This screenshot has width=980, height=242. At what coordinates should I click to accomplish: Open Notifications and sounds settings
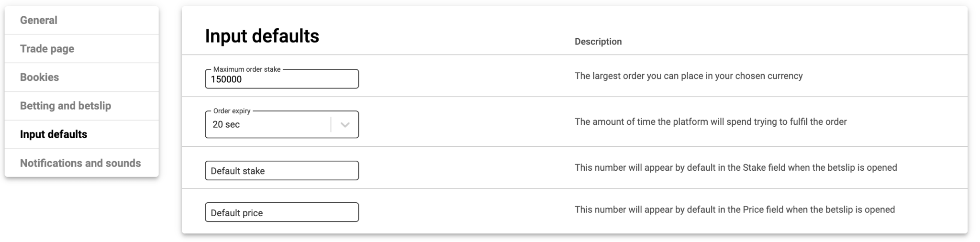[80, 163]
